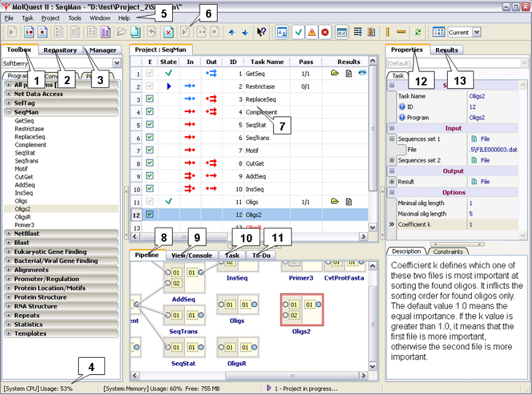Select the OligsR node in pipeline
Viewport: 532px width, 395px height.
pyautogui.click(x=237, y=347)
